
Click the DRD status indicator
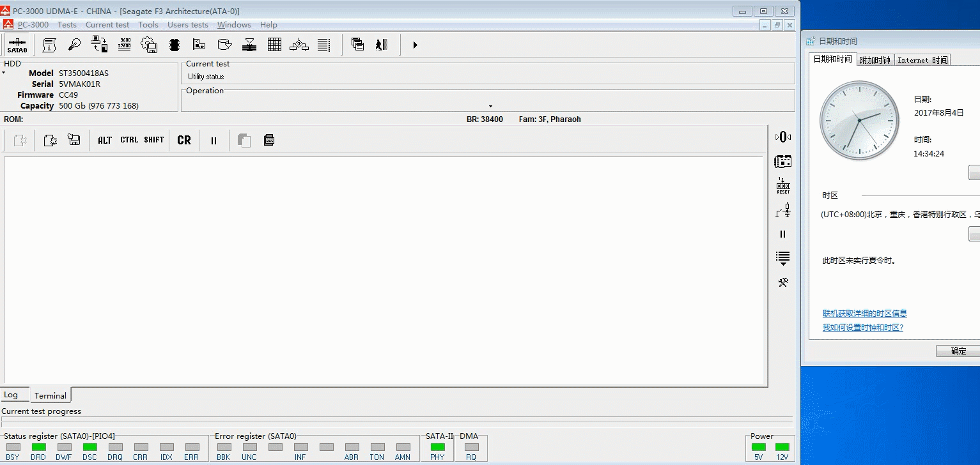(38, 447)
